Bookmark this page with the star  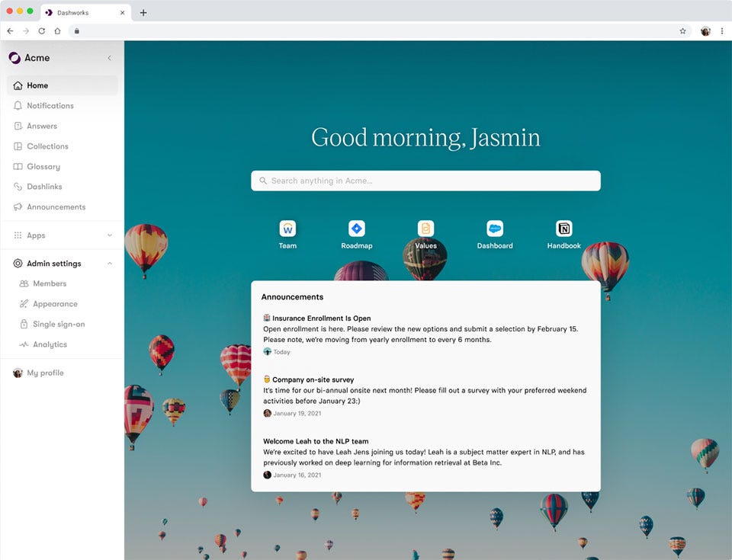click(x=682, y=30)
